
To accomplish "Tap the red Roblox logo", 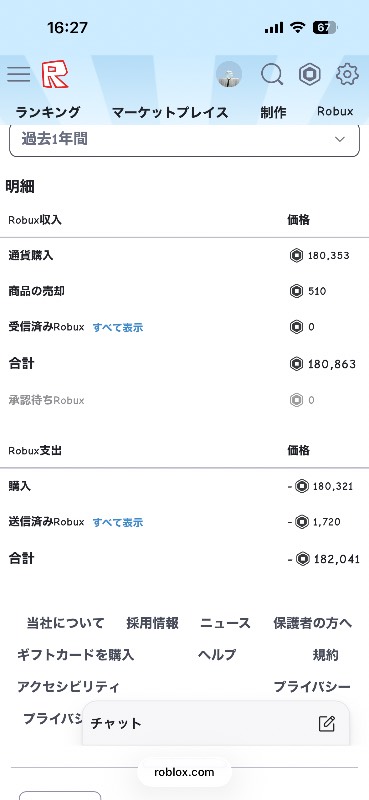I will tap(55, 74).
